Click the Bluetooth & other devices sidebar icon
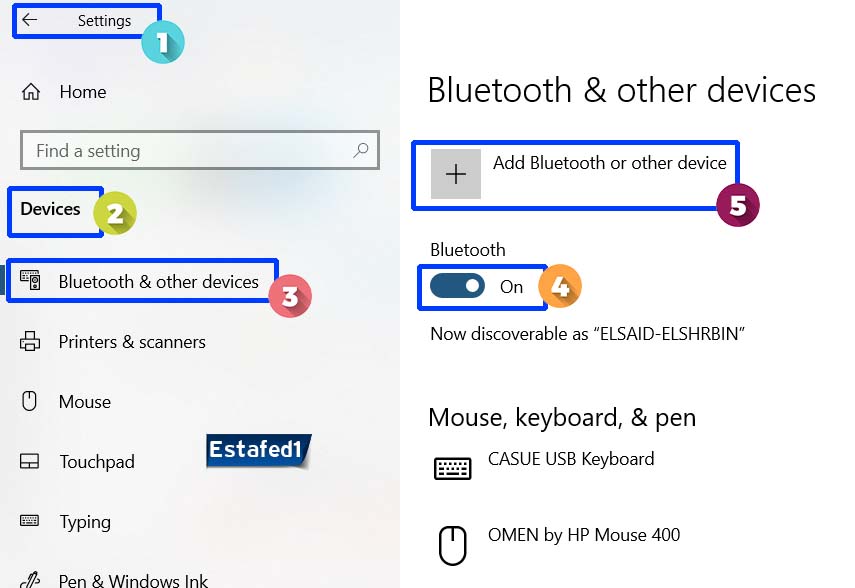This screenshot has width=855, height=588. [30, 281]
